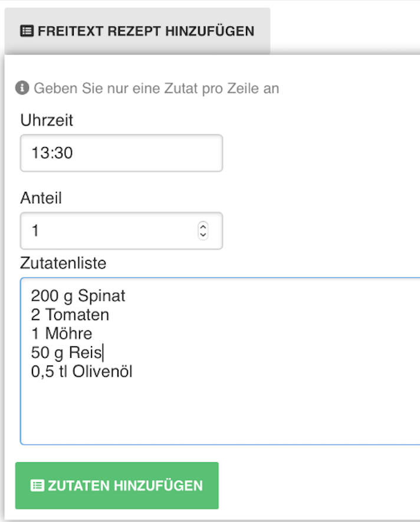The width and height of the screenshot is (420, 522).
Task: Click the Anteil stepper up arrow
Action: pos(202,227)
